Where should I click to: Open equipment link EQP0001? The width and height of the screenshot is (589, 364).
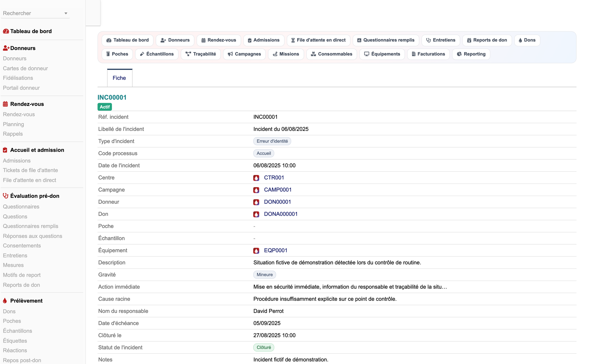[x=276, y=251]
